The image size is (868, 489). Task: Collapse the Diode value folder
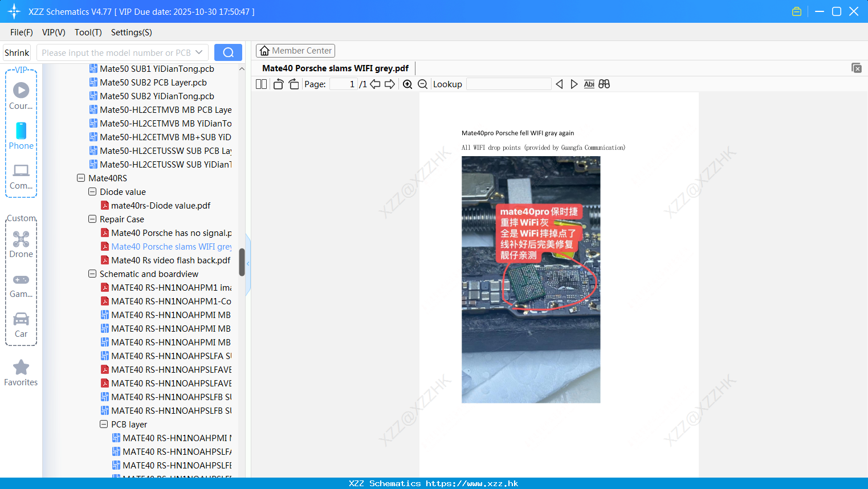click(92, 191)
